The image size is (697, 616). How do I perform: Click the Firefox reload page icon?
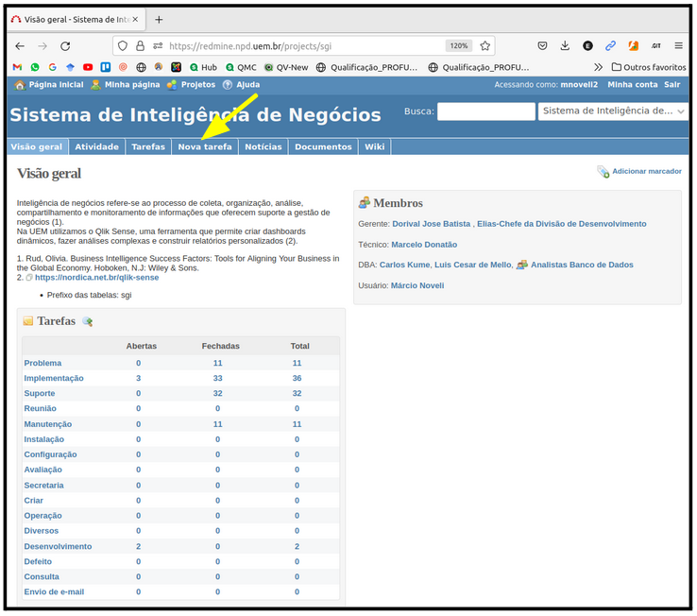click(65, 45)
